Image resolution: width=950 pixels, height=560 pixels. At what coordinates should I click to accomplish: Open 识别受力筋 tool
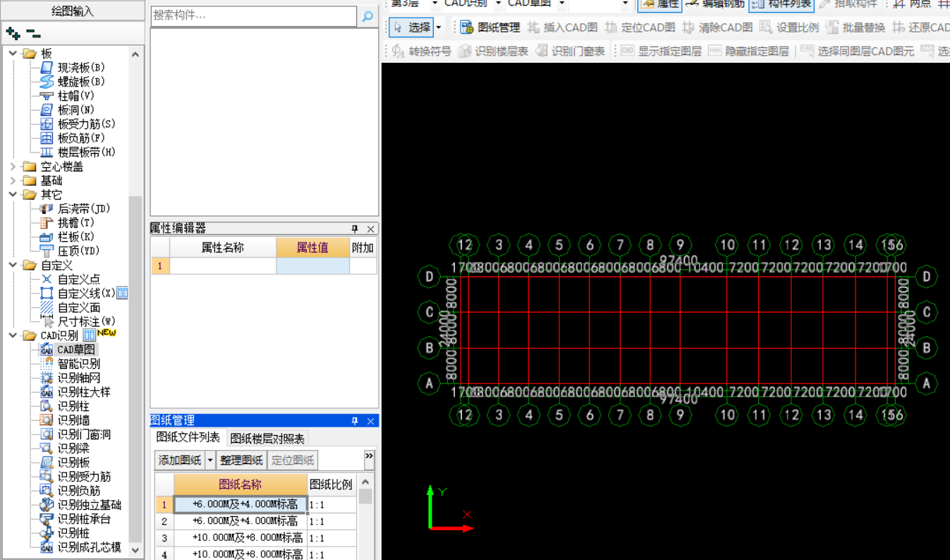click(x=84, y=477)
